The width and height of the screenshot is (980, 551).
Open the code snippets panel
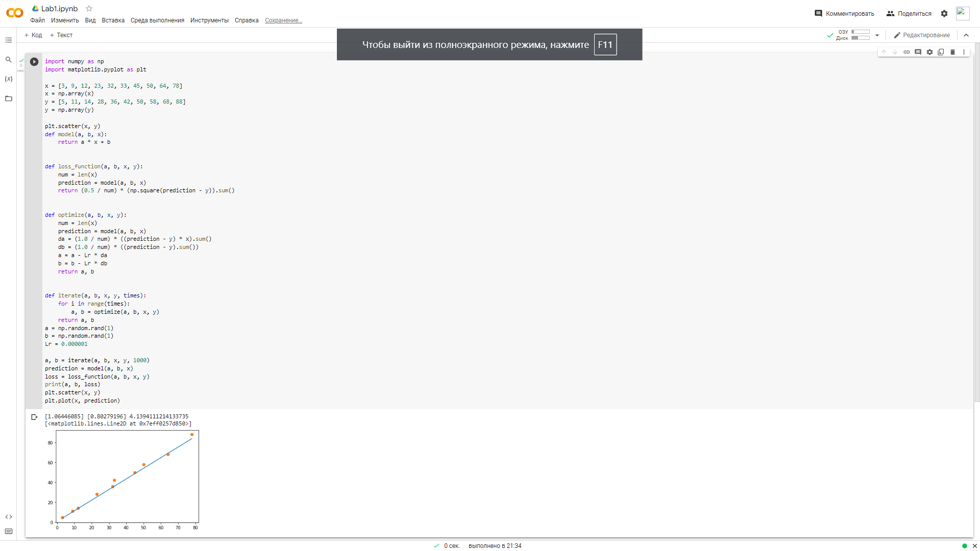pos(9,517)
